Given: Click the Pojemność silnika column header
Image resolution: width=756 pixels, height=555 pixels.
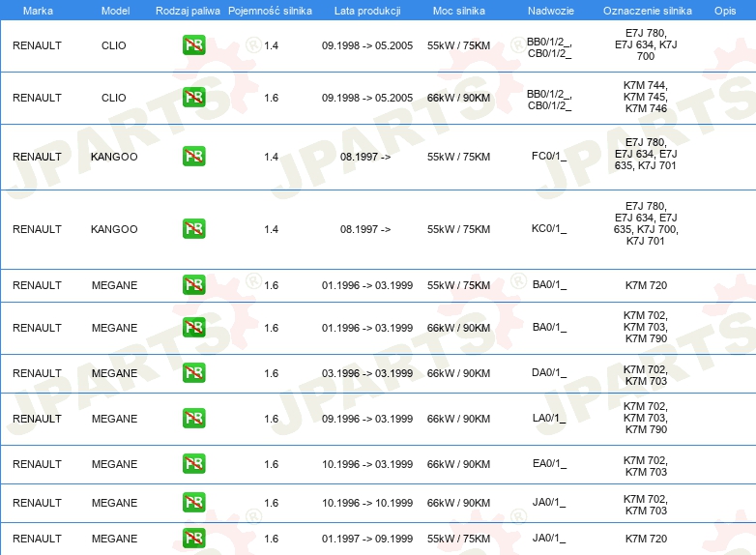Looking at the screenshot, I should [270, 11].
